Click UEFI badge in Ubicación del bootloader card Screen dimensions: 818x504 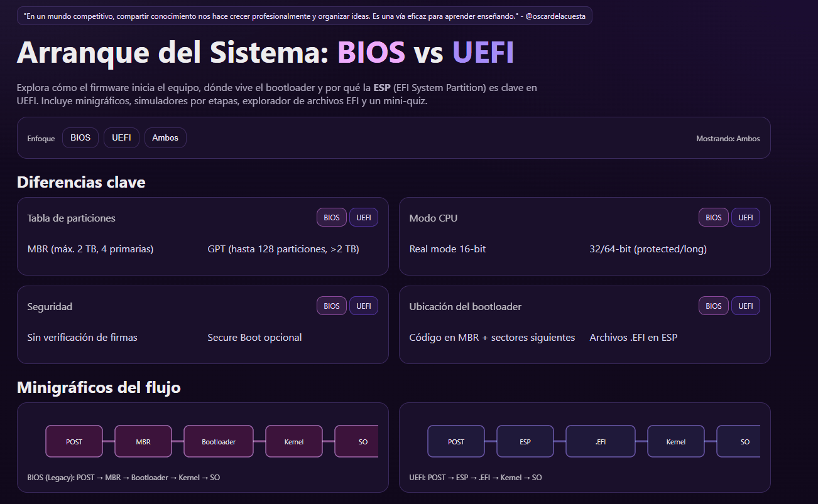[x=746, y=306]
